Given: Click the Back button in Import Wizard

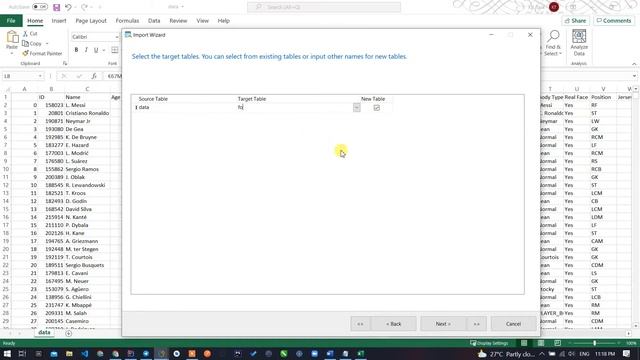Looking at the screenshot, I should 394,324.
